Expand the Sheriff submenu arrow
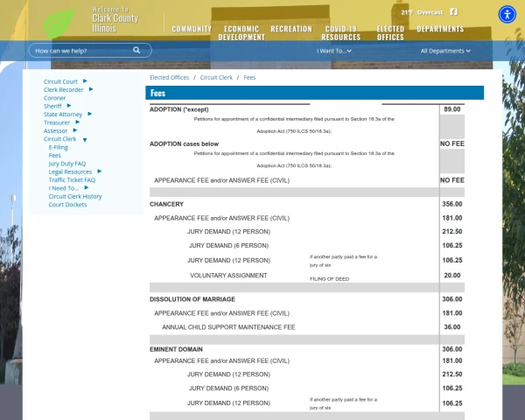 [70, 106]
